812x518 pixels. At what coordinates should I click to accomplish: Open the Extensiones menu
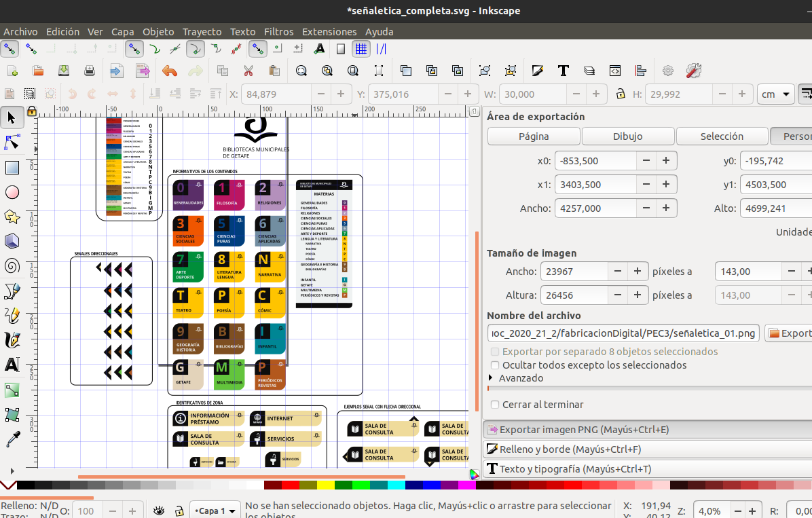(x=329, y=32)
